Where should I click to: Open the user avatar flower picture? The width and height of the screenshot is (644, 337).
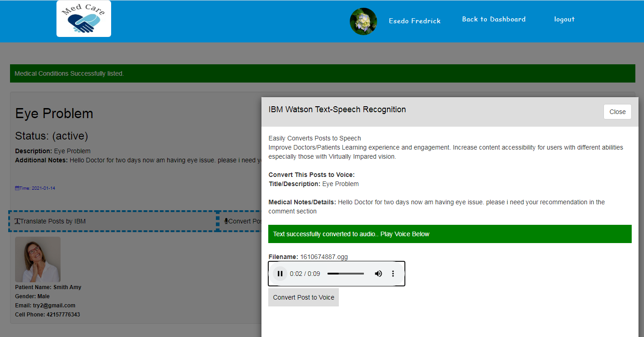[363, 21]
